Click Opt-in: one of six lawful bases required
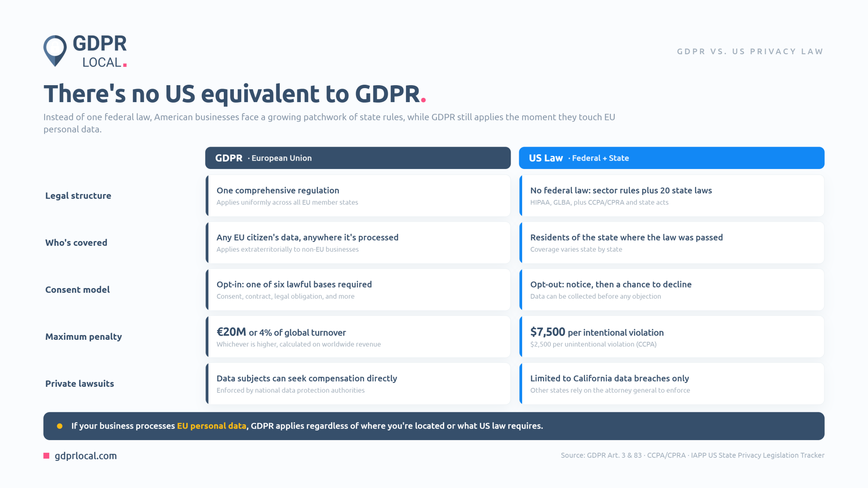Viewport: 868px width, 488px height. (x=294, y=285)
